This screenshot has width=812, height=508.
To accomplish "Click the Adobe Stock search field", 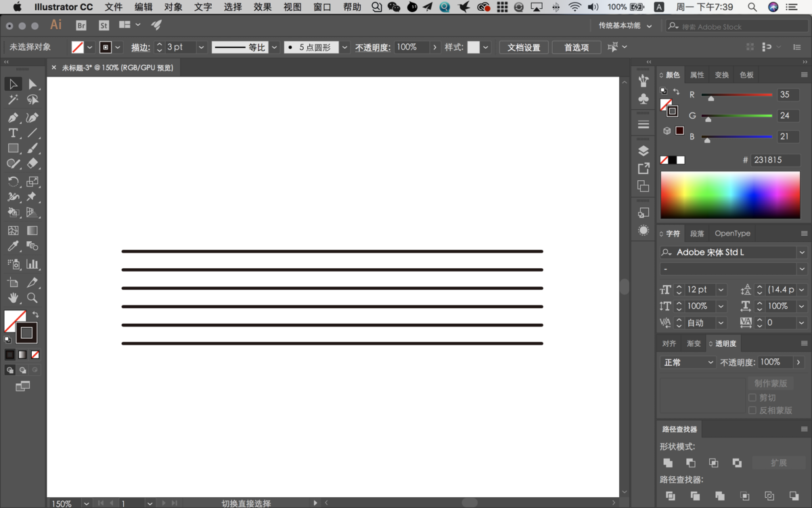I will [x=737, y=26].
